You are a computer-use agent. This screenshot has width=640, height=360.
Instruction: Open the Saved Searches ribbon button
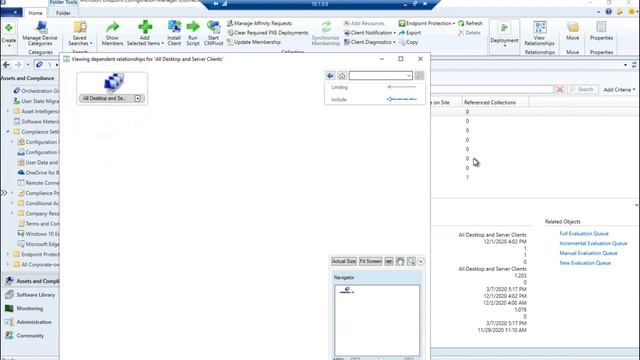(x=80, y=33)
